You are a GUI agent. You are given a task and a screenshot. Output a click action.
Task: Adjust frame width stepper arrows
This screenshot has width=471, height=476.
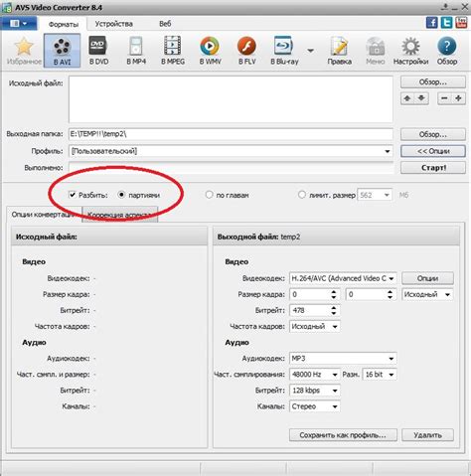click(334, 294)
